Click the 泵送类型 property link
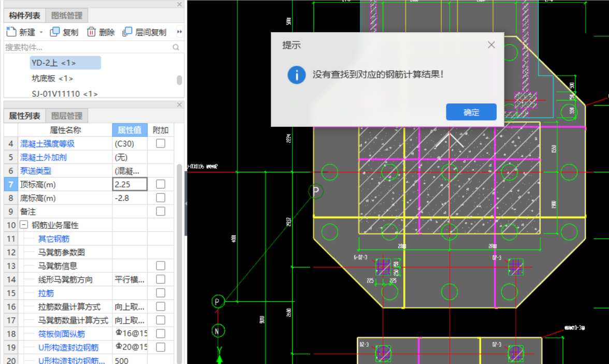 [36, 171]
